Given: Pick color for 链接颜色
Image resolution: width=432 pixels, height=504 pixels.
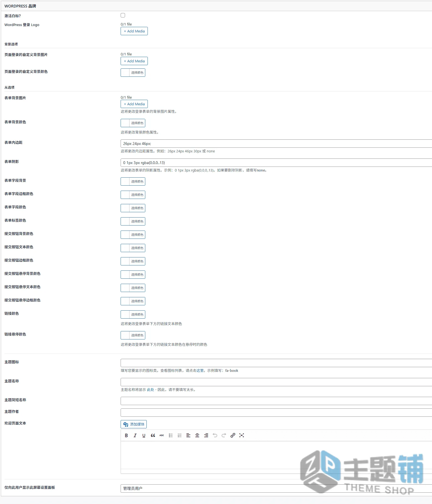Looking at the screenshot, I should coord(133,314).
